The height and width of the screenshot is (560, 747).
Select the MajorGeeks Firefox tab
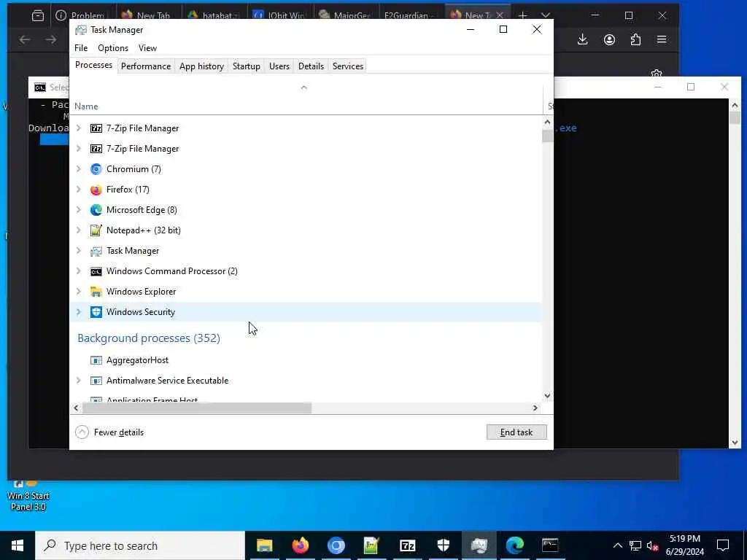pos(347,16)
